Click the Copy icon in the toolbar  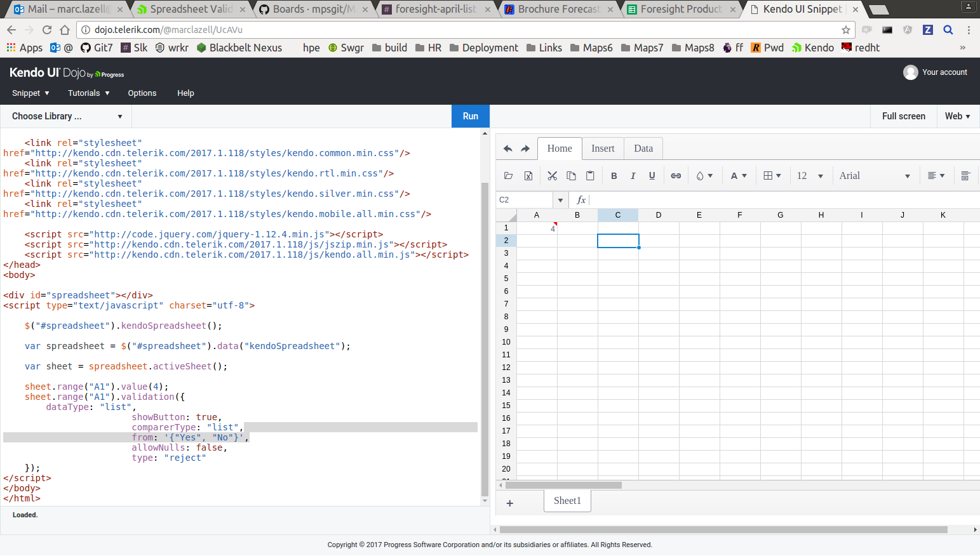(x=571, y=176)
